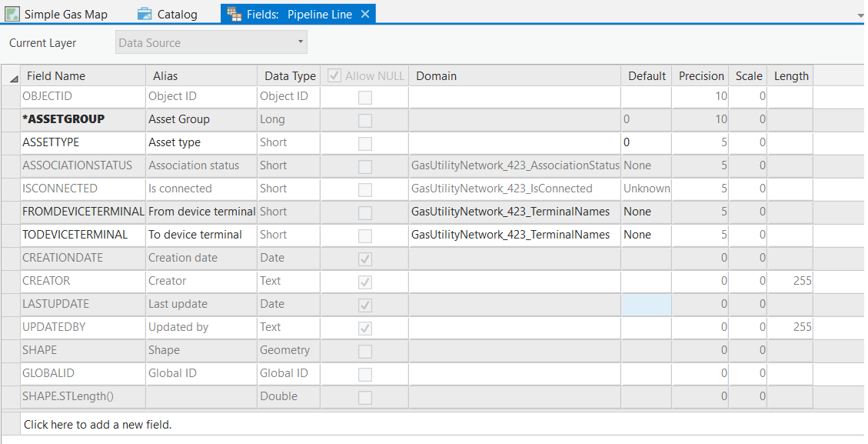Toggle Allow NULL for ASSETTYPE row

[x=364, y=144]
